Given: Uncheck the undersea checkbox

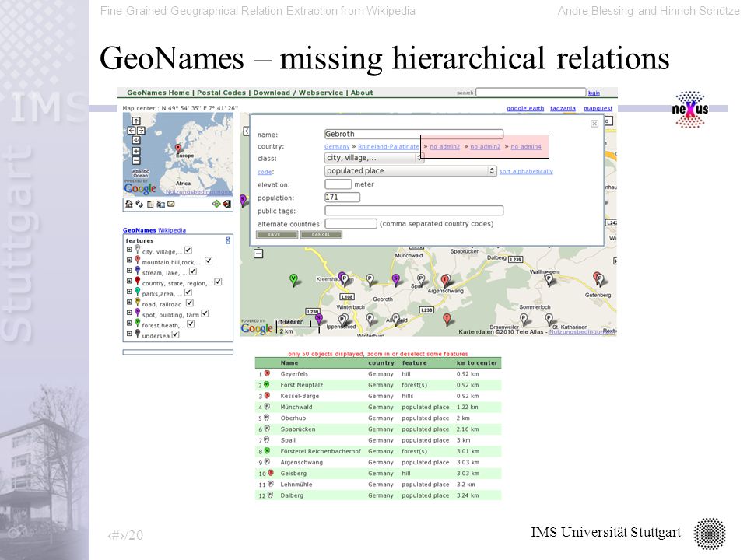Looking at the screenshot, I should 175,334.
